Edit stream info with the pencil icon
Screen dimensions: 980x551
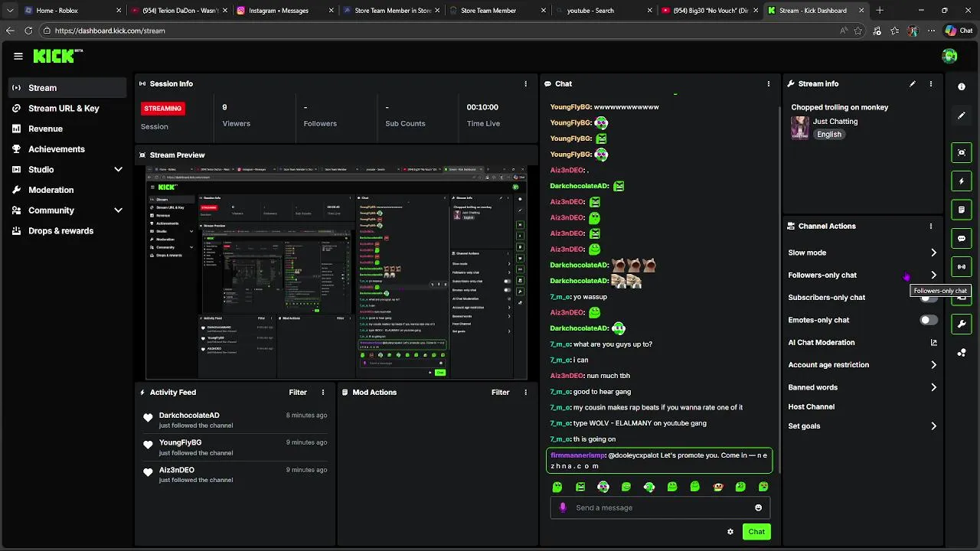click(912, 83)
